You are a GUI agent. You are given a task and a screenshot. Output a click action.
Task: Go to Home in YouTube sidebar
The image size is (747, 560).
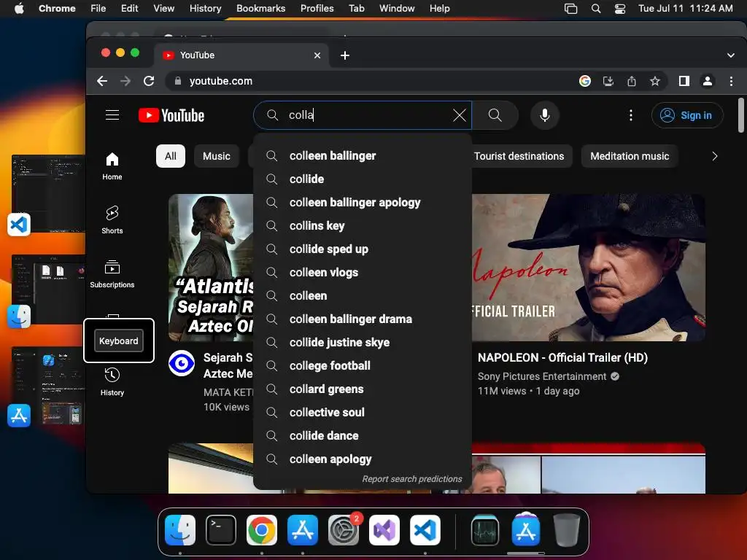pyautogui.click(x=112, y=166)
